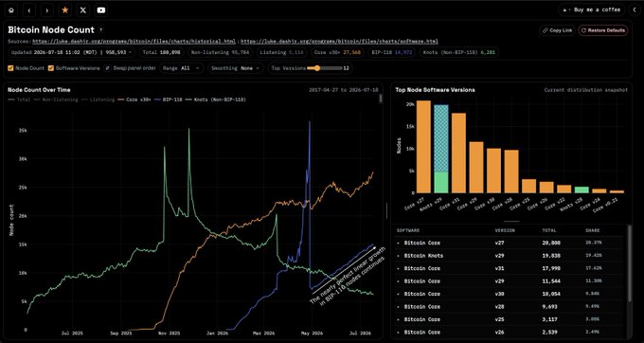Open the Updated date snapshot dropdown
This screenshot has width=644, height=343.
[x=71, y=52]
